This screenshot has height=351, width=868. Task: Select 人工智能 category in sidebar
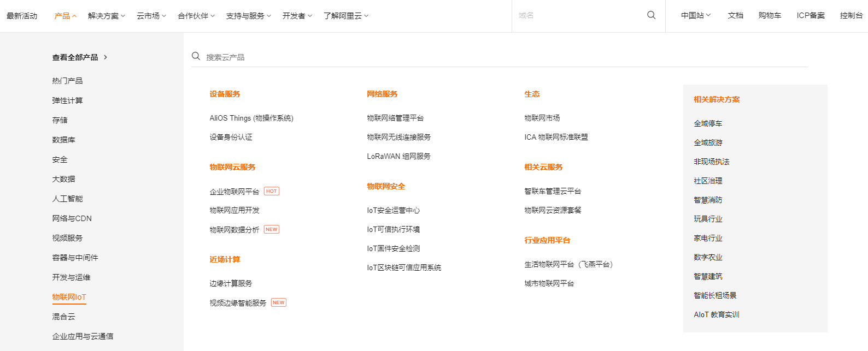pos(68,199)
